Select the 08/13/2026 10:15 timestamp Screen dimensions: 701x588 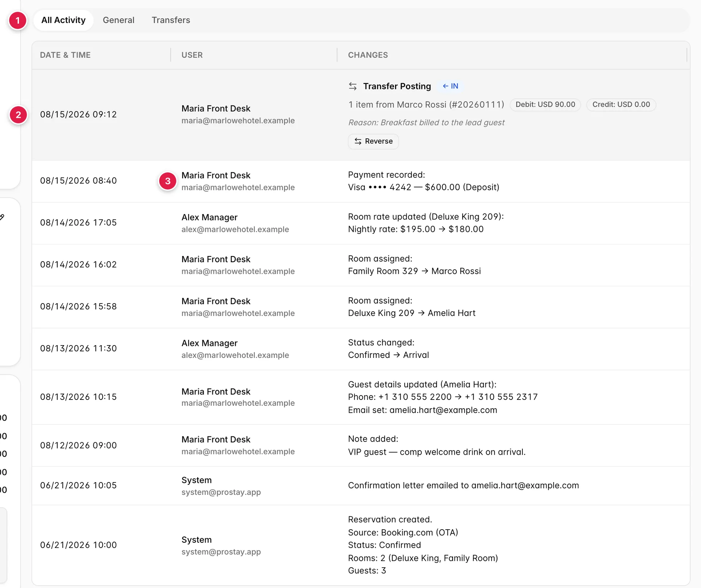pyautogui.click(x=78, y=397)
